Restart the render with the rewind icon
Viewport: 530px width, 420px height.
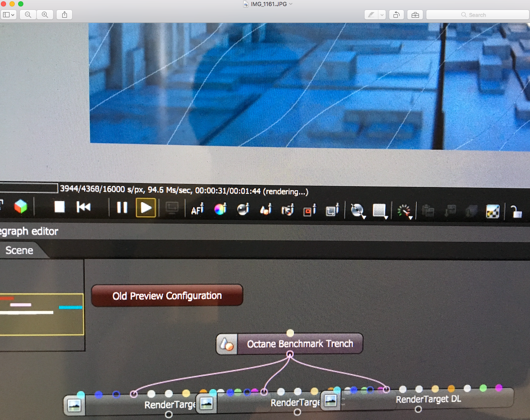pyautogui.click(x=84, y=207)
